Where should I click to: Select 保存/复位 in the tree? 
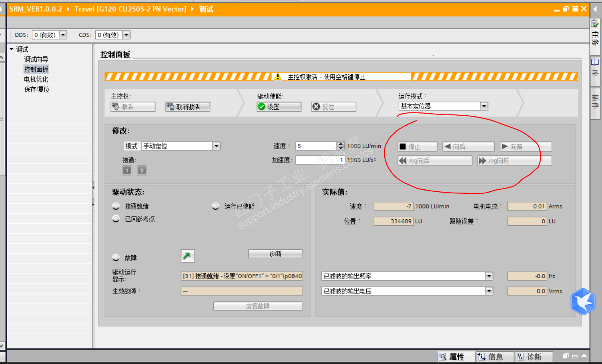point(37,89)
